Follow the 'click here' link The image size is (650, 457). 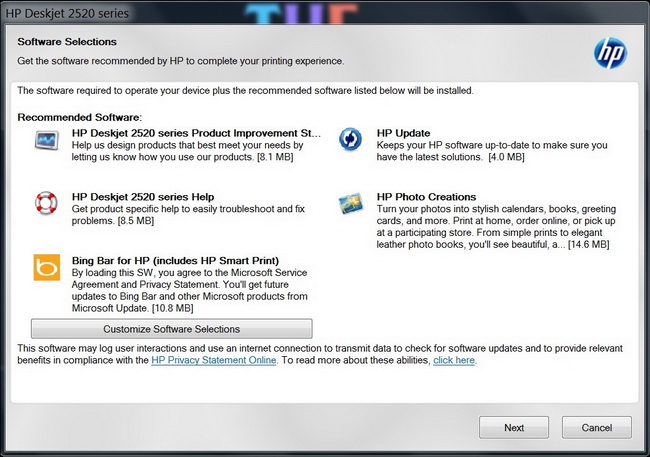454,360
